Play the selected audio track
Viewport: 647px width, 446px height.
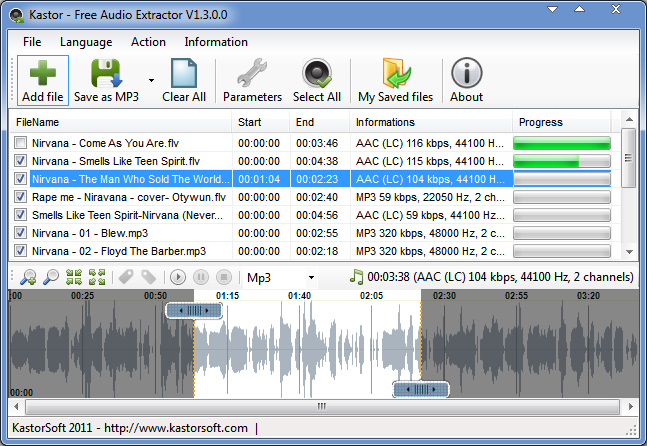pos(178,277)
